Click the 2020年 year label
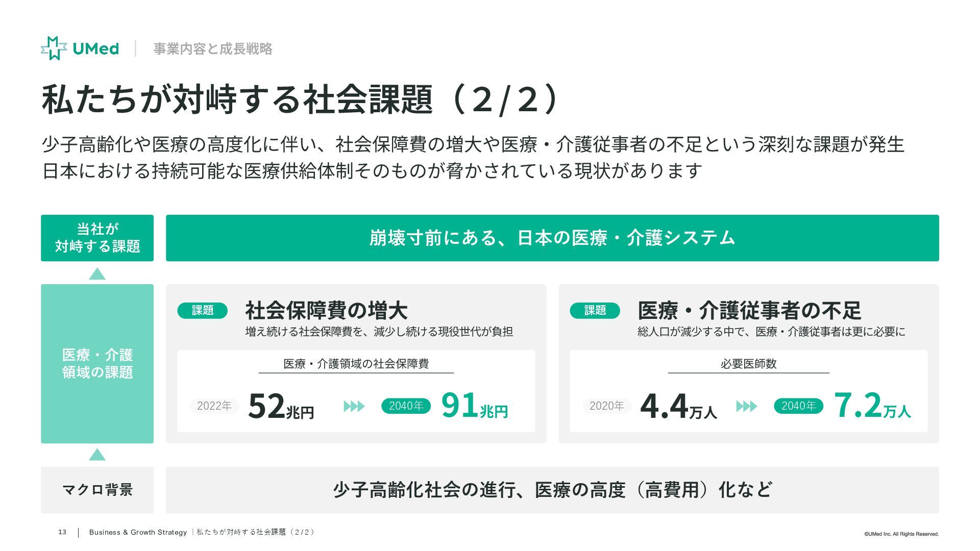The image size is (980, 551). point(606,406)
